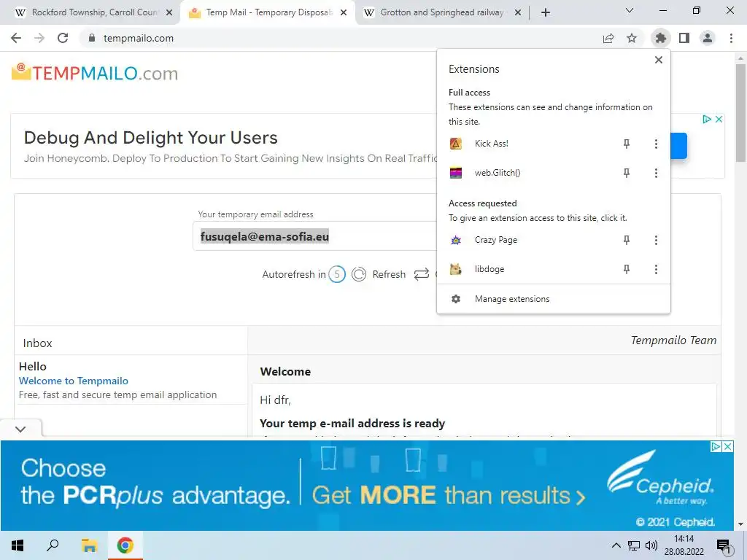Select Kick Ass! extension entry
Viewport: 747px width, 560px height.
(529, 144)
